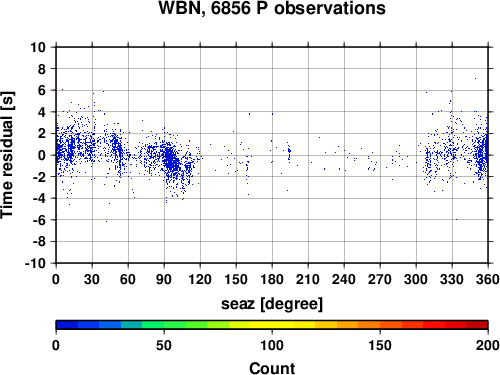Click the y-axis tick label '-10'
Screen dimensions: 500x375
[35, 263]
